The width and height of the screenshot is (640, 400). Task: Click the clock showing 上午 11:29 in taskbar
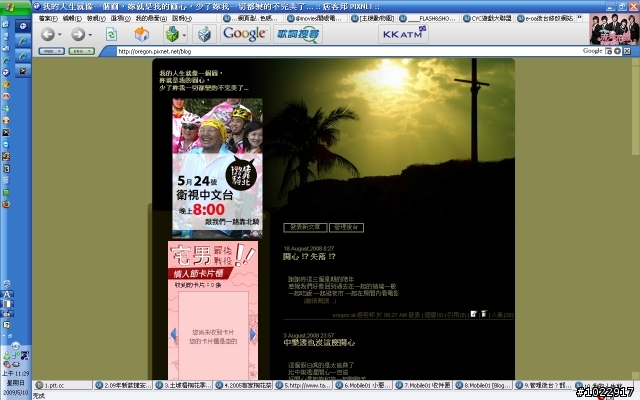click(x=16, y=373)
